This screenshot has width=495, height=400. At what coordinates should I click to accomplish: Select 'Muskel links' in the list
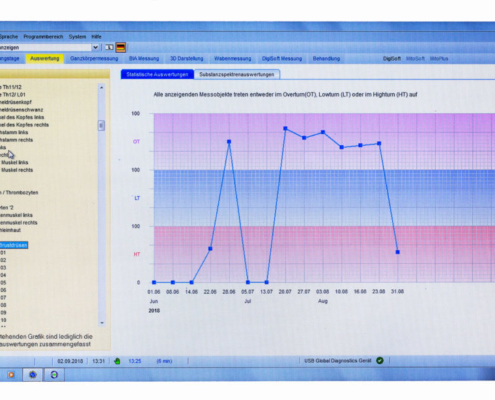coord(15,162)
